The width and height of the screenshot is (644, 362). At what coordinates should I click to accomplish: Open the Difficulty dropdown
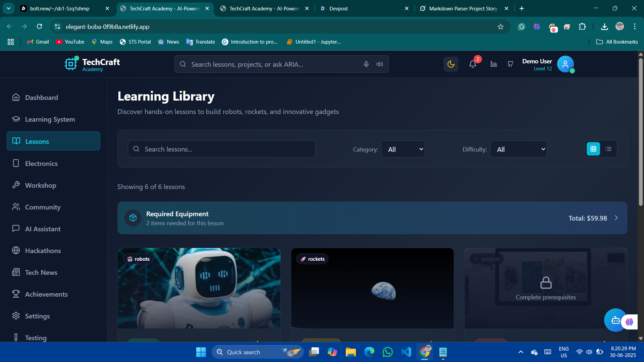(518, 149)
